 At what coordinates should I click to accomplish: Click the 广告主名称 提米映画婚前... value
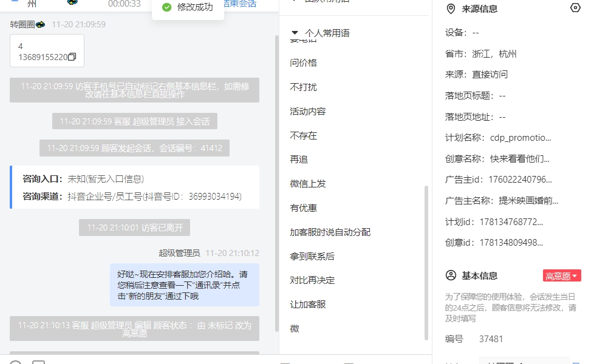click(528, 201)
